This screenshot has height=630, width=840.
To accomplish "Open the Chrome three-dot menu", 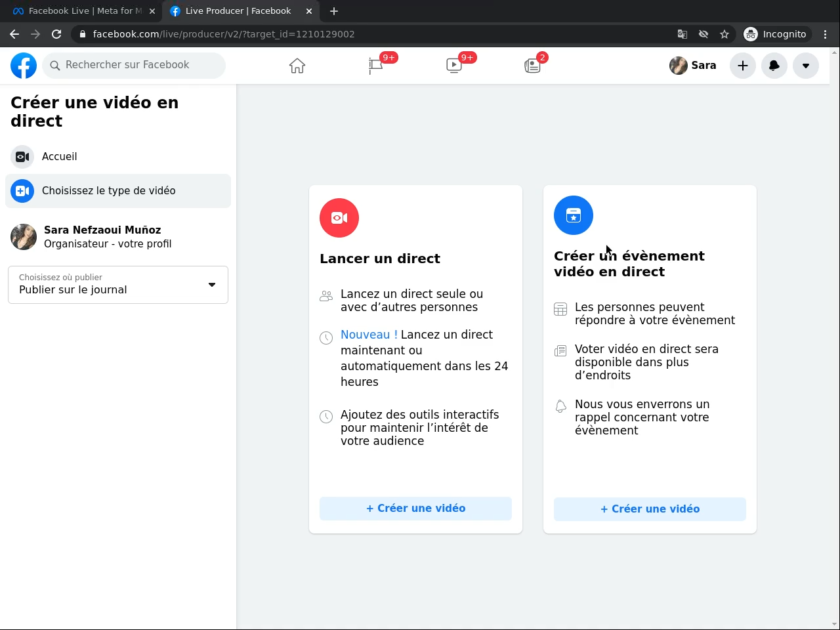I will 826,34.
